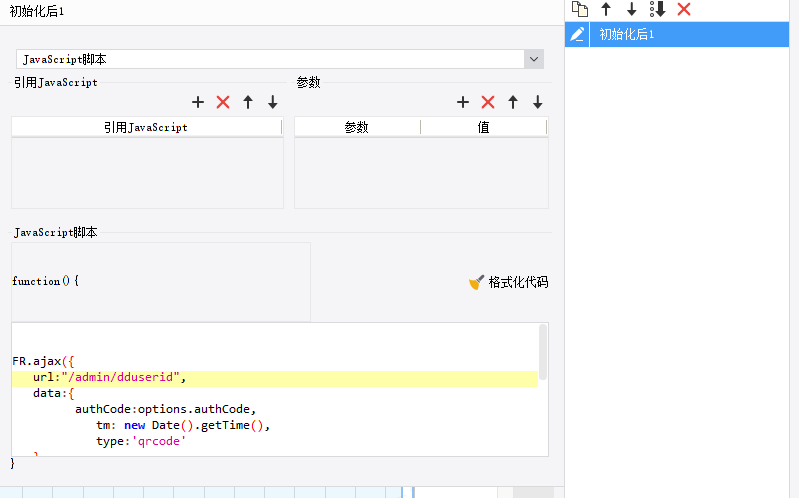799x498 pixels.
Task: Move event up in the event list
Action: pos(606,9)
